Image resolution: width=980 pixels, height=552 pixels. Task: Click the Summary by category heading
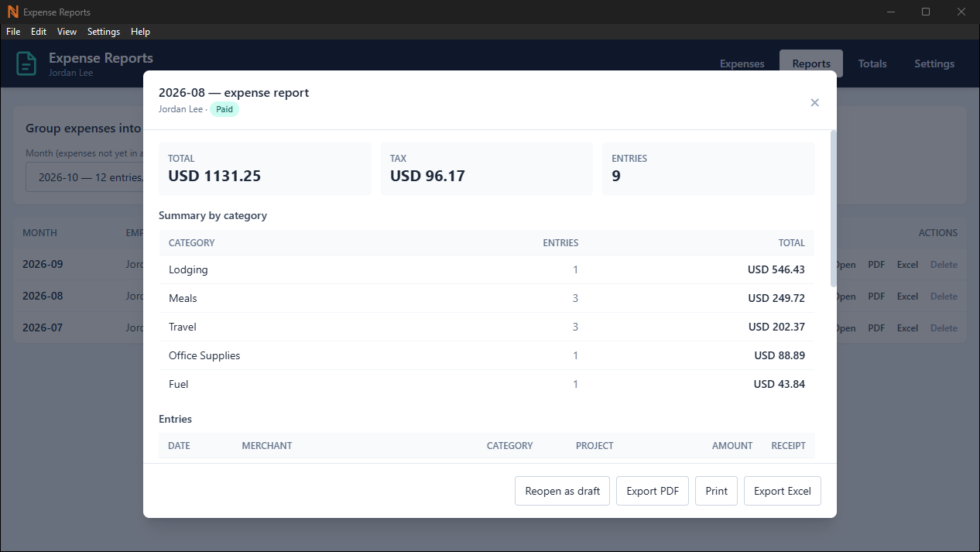(x=213, y=215)
